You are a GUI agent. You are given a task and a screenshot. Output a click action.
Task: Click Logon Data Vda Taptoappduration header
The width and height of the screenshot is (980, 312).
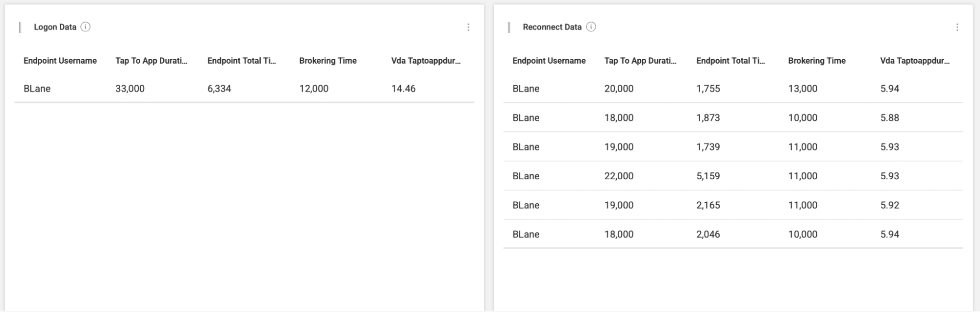(x=426, y=61)
